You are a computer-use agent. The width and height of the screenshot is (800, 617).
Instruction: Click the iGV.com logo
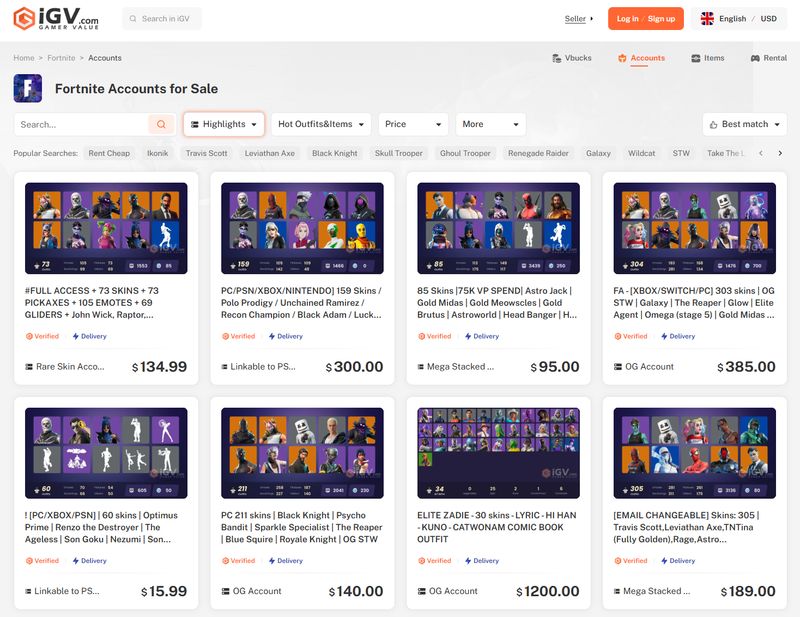pyautogui.click(x=56, y=18)
